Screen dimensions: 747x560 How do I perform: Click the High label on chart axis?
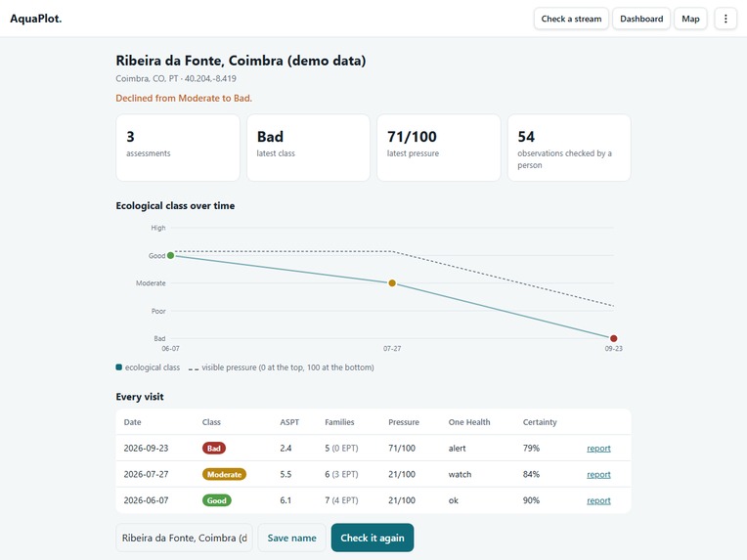[x=158, y=228]
